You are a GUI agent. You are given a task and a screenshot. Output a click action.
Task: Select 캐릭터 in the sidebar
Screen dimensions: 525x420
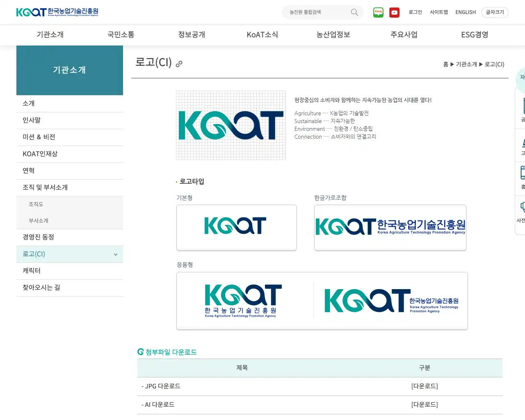click(x=70, y=271)
